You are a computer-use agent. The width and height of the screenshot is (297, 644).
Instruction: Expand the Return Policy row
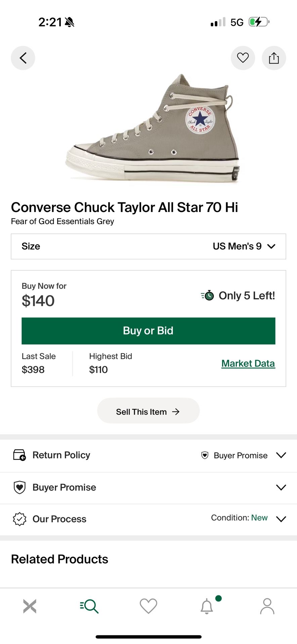[x=281, y=455]
